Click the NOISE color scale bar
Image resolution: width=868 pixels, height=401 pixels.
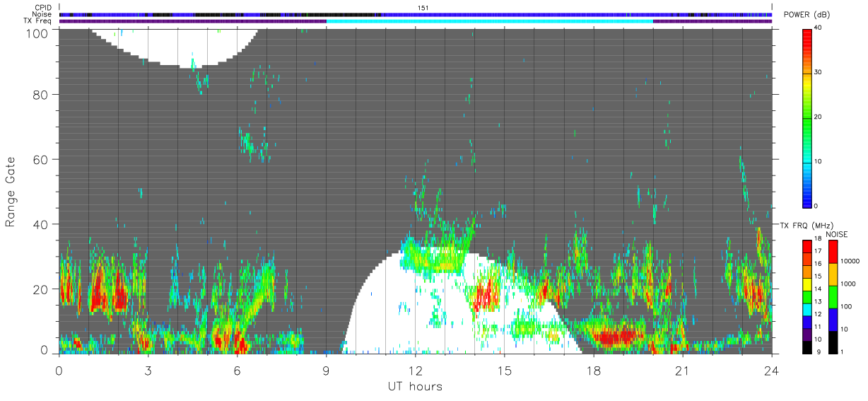tap(833, 296)
